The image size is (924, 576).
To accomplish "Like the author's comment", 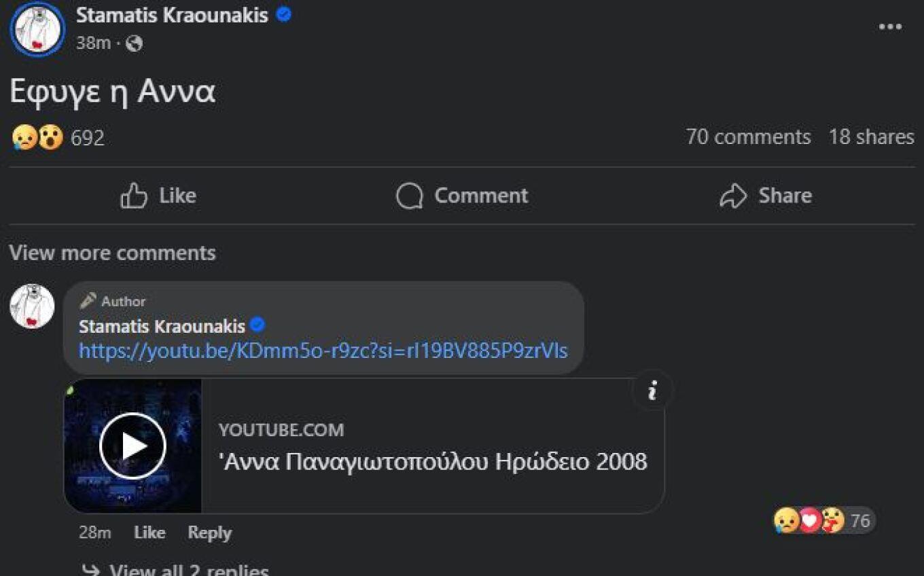I will point(149,533).
